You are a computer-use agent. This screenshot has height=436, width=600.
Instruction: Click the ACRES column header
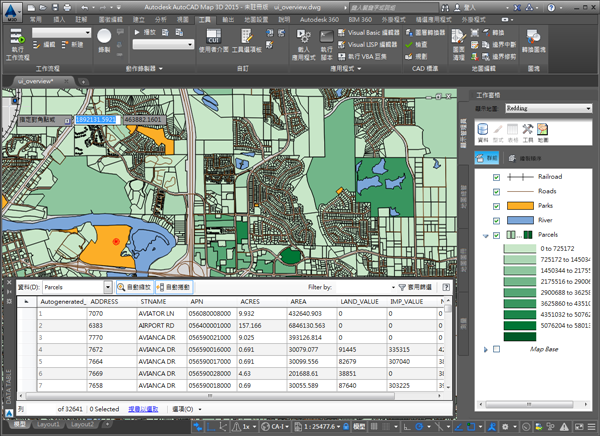(250, 300)
